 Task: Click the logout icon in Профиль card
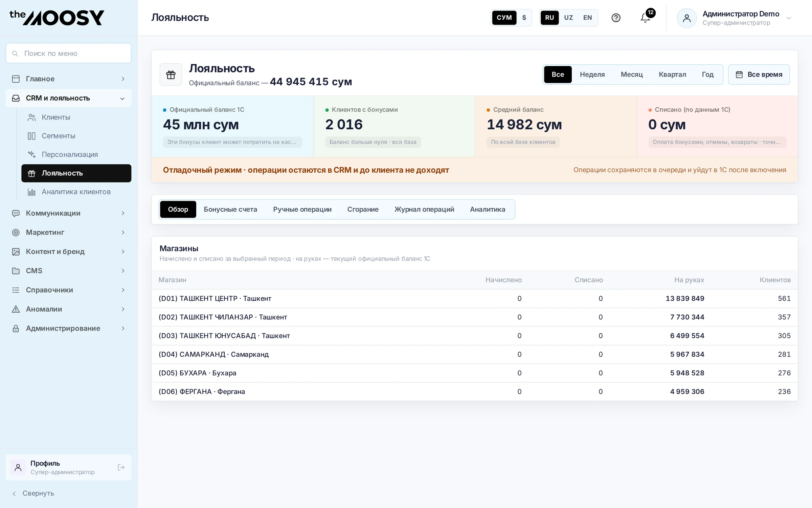click(x=121, y=467)
